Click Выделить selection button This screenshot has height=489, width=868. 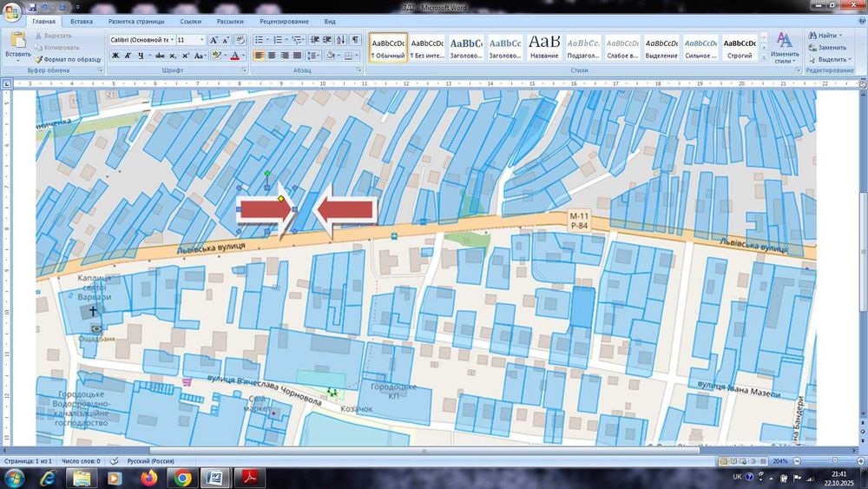tap(829, 59)
